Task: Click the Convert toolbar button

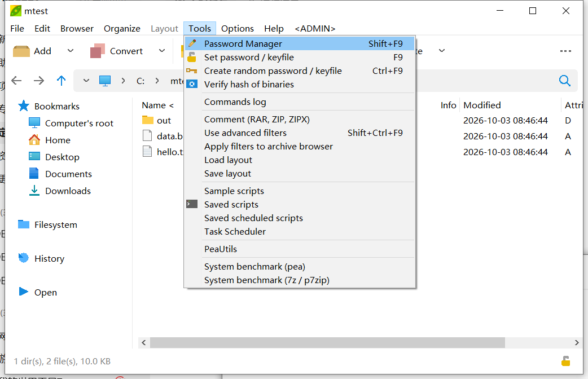Action: pyautogui.click(x=117, y=51)
